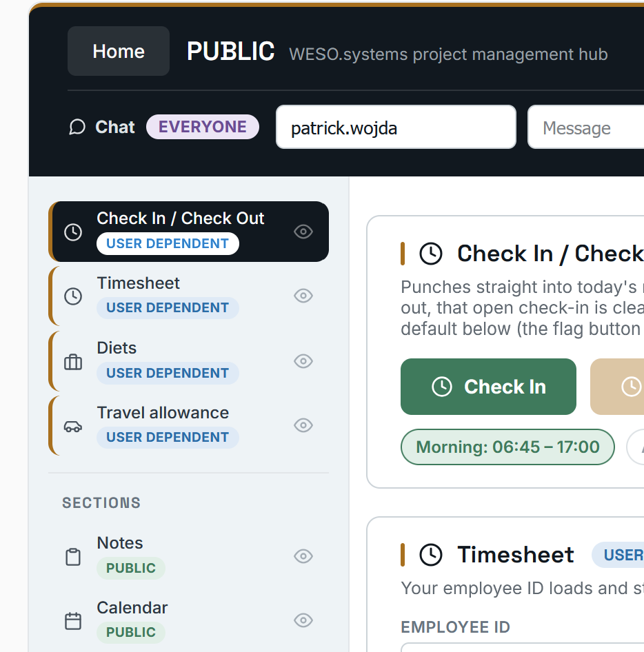Toggle visibility eye for Travel allowance
The image size is (644, 652).
303,425
